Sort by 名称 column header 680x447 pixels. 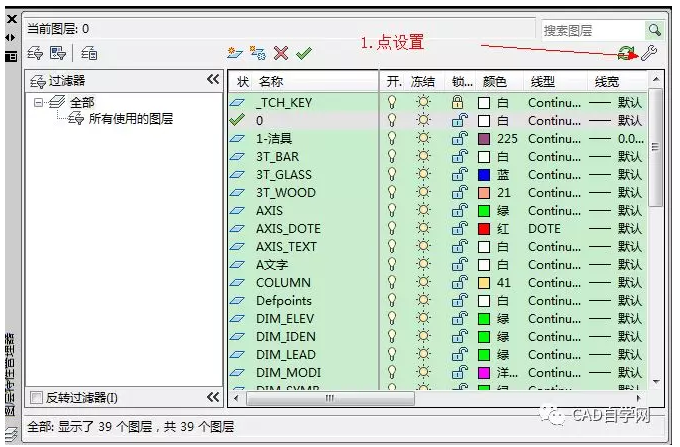pyautogui.click(x=271, y=82)
